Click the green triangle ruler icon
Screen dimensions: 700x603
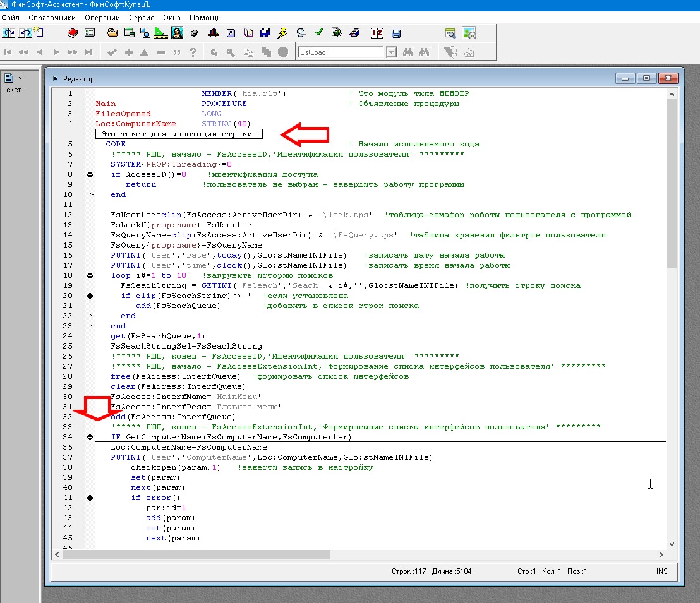[x=161, y=33]
